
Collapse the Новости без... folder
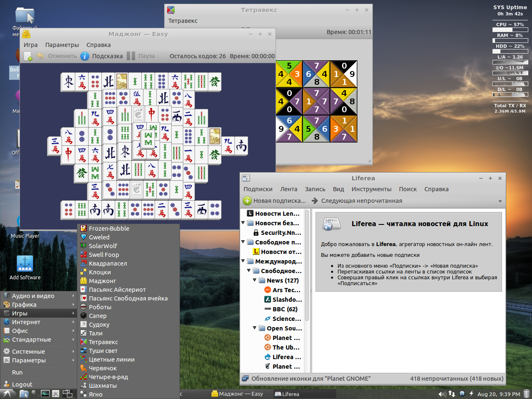[243, 223]
